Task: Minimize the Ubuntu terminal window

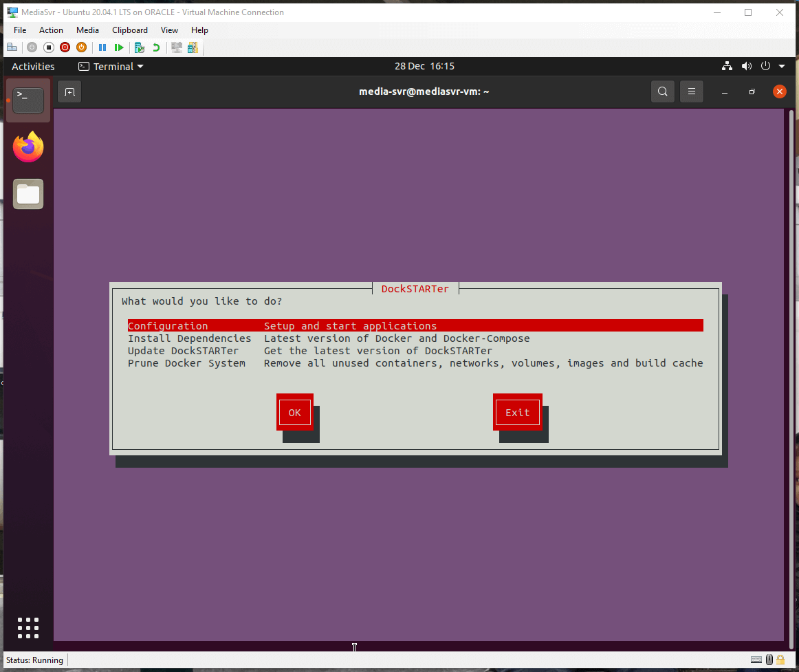Action: click(725, 91)
